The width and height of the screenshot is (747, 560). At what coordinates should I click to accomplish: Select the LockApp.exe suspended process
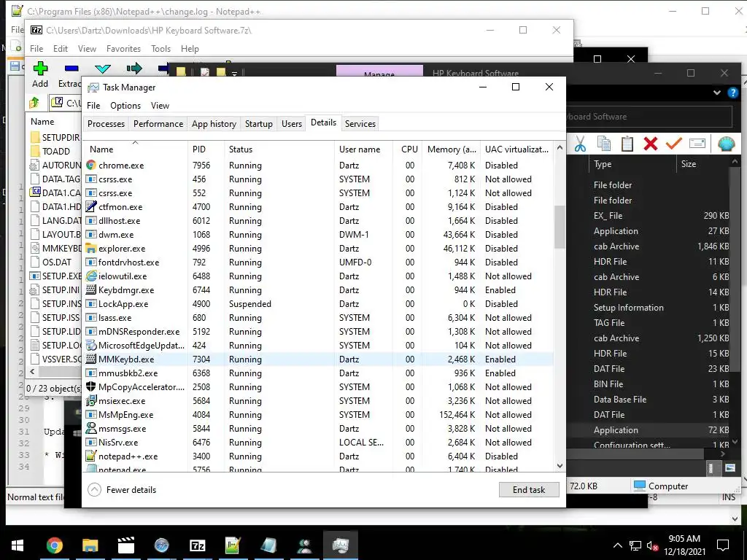(x=318, y=304)
